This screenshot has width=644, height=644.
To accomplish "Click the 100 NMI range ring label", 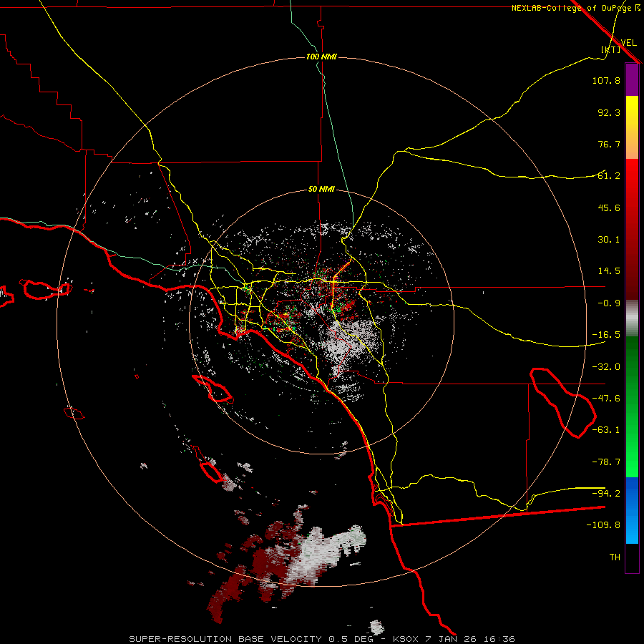I will point(321,57).
